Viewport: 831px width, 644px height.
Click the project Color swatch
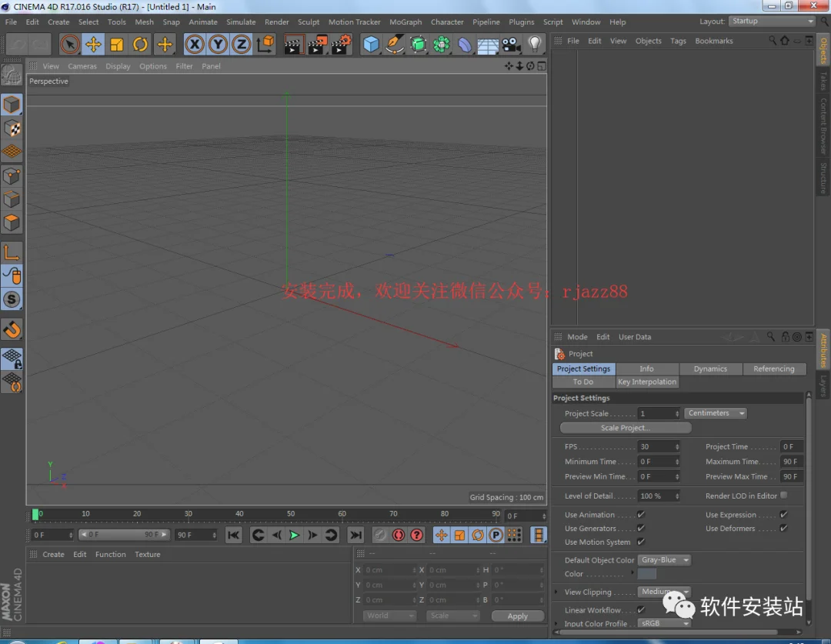(x=646, y=574)
